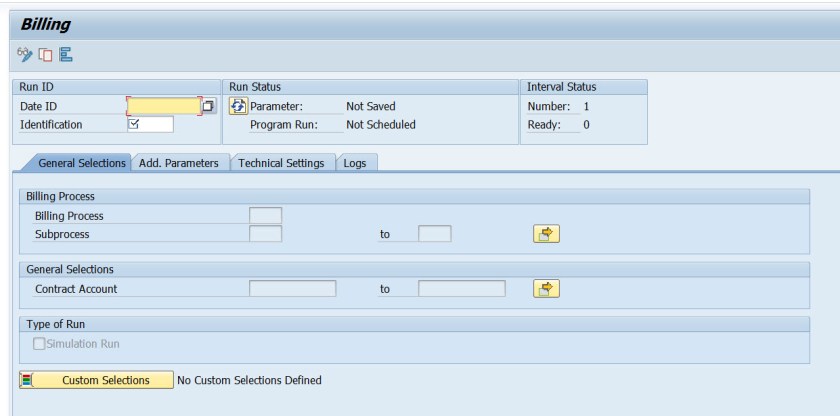Click the 'Program Run:' label
The height and width of the screenshot is (416, 840).
(284, 125)
